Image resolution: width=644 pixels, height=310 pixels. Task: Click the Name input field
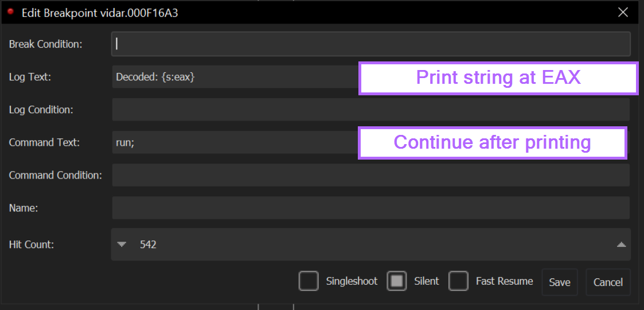(370, 208)
